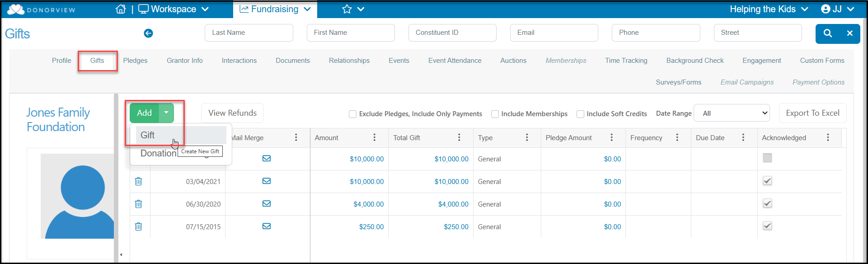Open the Workspace dropdown menu
This screenshot has width=868, height=264.
click(174, 9)
